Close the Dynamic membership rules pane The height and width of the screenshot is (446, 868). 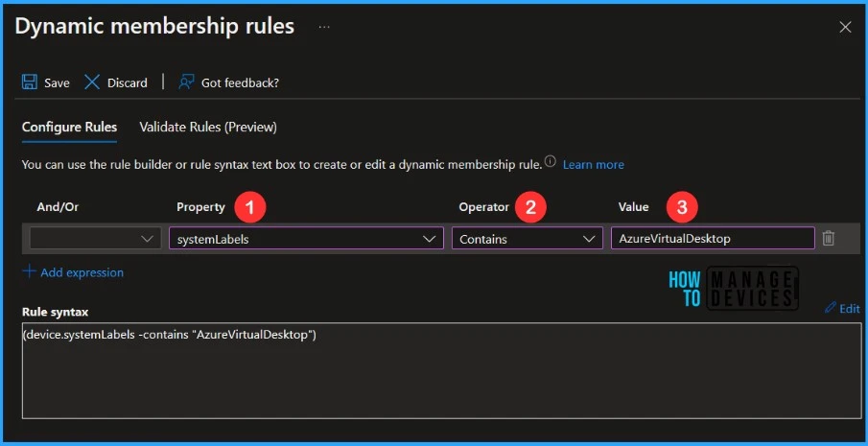pyautogui.click(x=845, y=27)
